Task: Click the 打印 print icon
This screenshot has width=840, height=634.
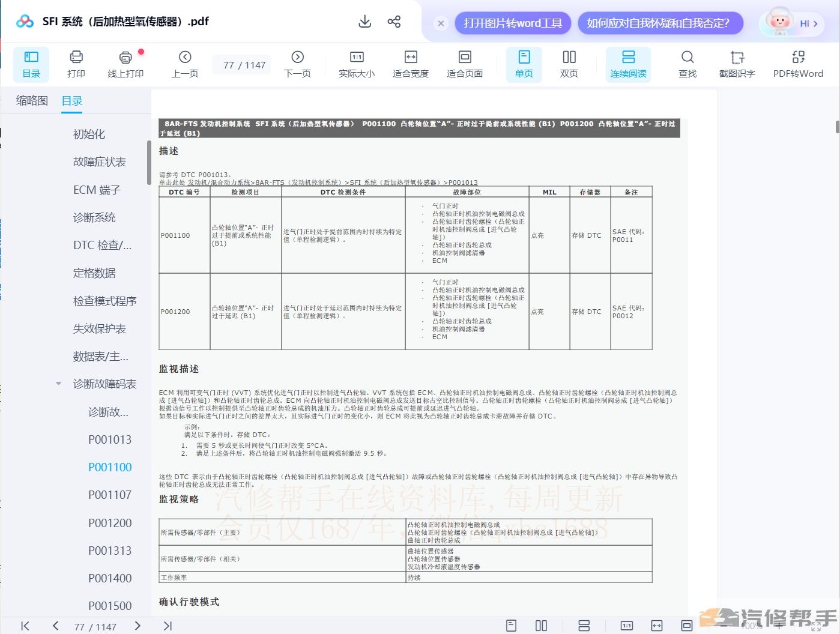Action: click(76, 64)
